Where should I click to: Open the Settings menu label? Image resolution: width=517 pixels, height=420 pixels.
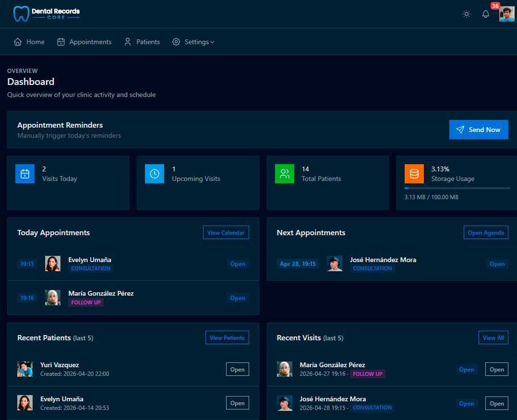tap(196, 42)
